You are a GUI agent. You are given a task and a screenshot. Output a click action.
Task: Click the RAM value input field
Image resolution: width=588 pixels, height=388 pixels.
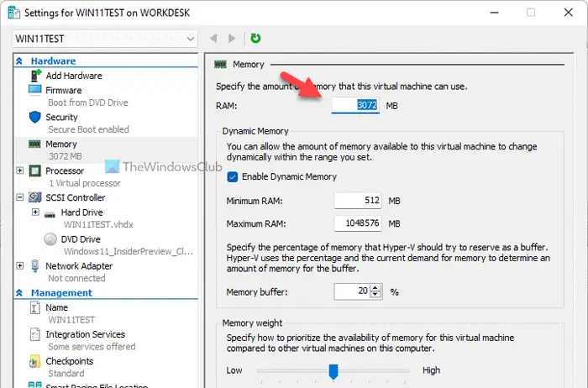pos(355,105)
